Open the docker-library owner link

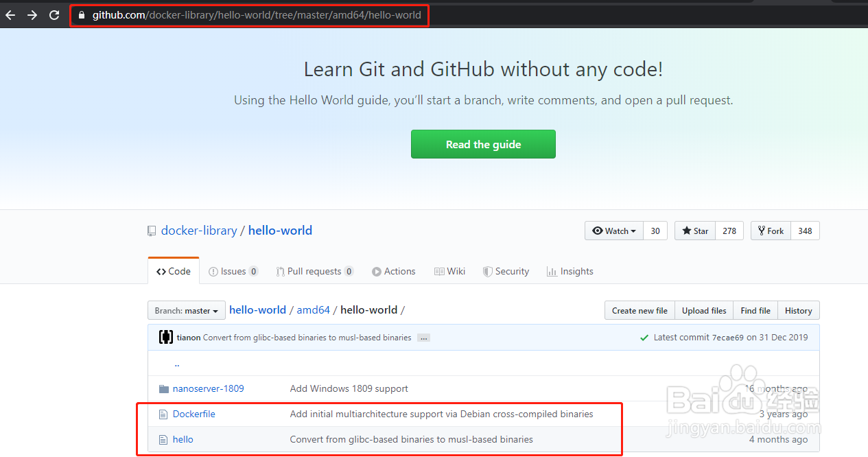coord(199,231)
